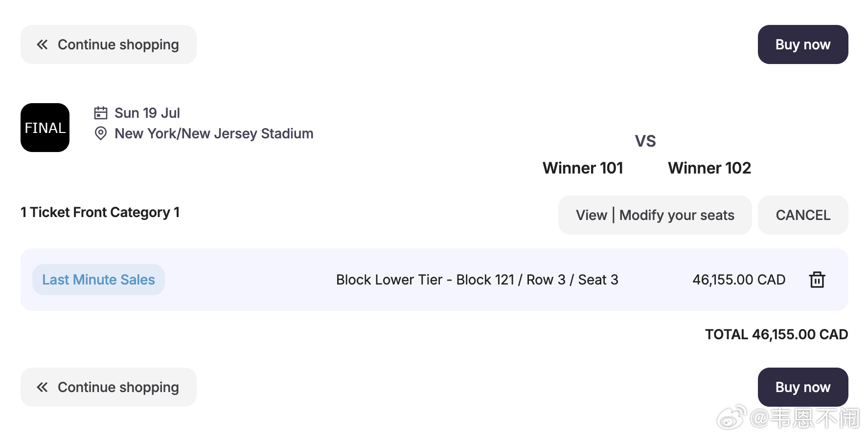
Task: Click the Winner 101 team name
Action: coord(583,168)
